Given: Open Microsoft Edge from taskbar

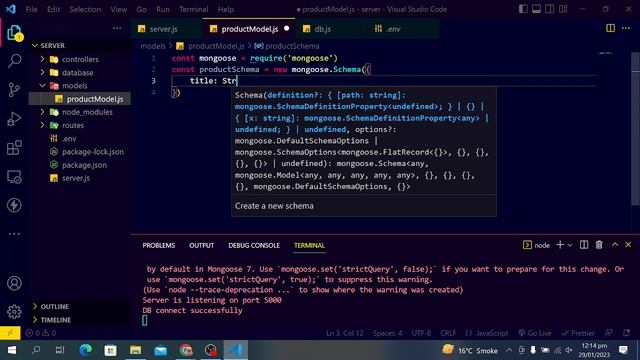Looking at the screenshot, I should [86, 350].
